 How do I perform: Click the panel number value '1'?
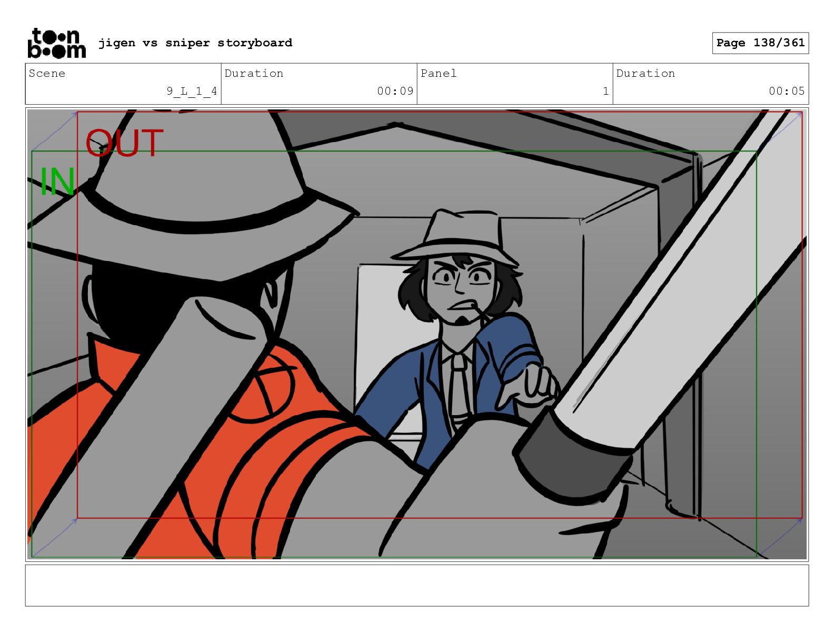(605, 91)
